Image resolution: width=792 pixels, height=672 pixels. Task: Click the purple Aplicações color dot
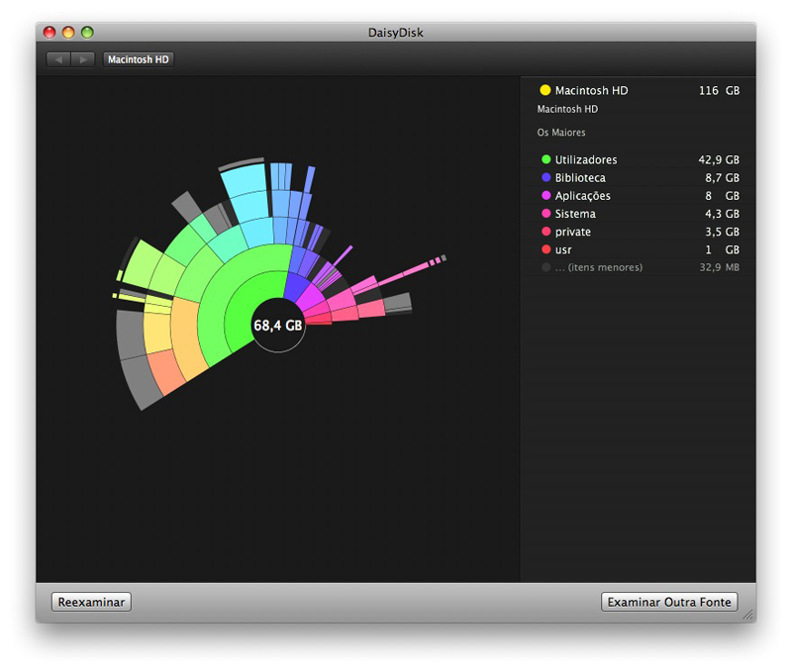(x=546, y=195)
